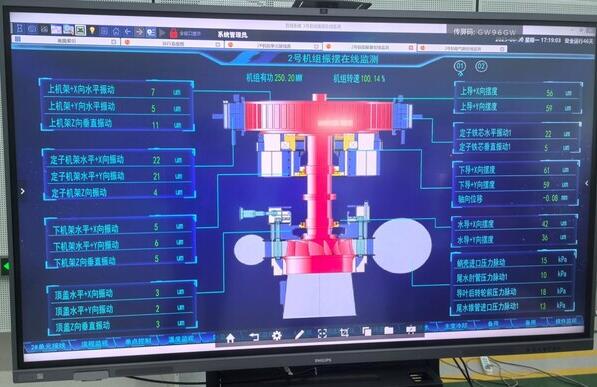Screen dimensions: 597x387
Task: Click the home icon in bottom toolbar
Action: tap(230, 337)
